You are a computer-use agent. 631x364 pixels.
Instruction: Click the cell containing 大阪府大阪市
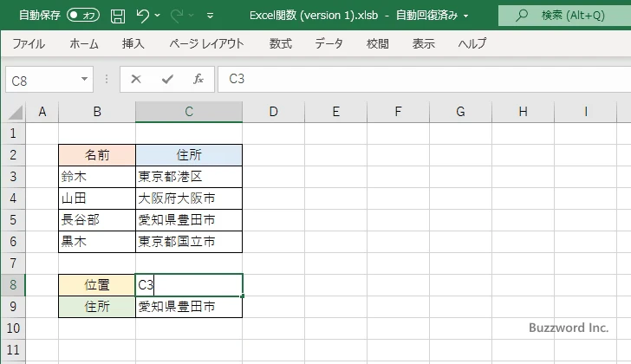(x=189, y=198)
